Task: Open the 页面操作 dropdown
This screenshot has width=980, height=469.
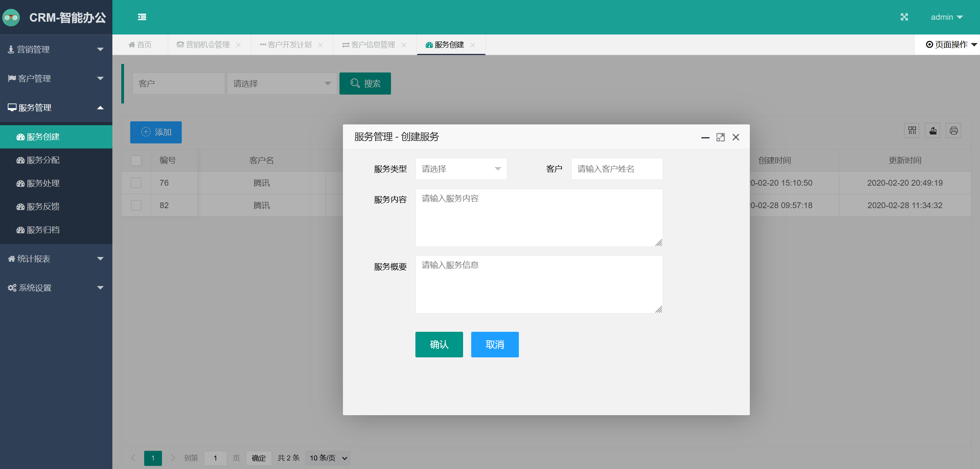Action: tap(951, 45)
